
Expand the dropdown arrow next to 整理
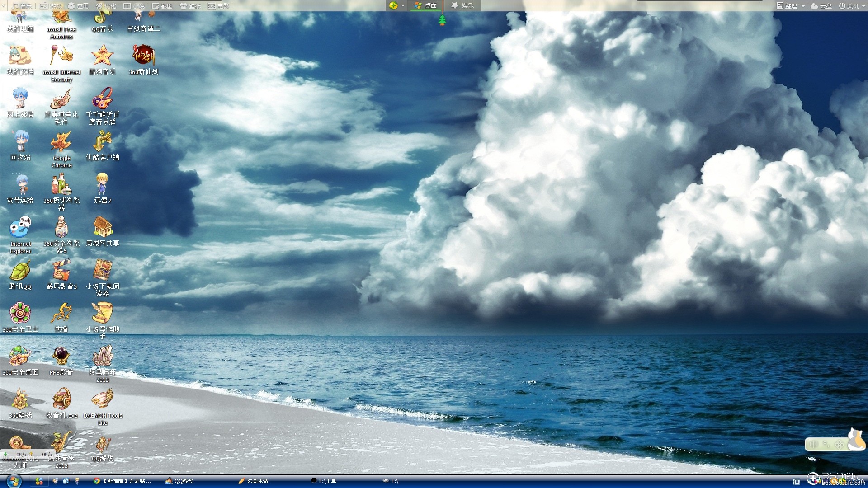click(x=803, y=6)
